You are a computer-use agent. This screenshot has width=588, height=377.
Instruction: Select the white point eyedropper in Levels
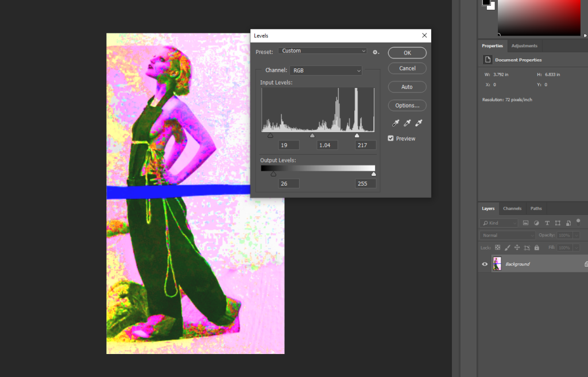tap(419, 123)
